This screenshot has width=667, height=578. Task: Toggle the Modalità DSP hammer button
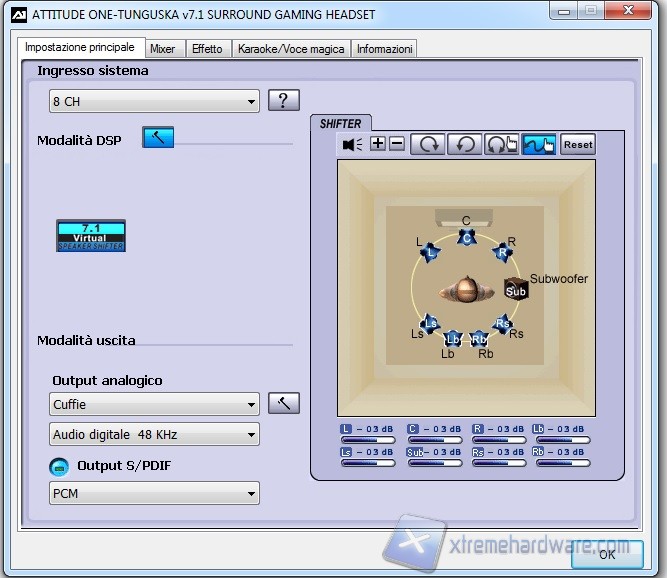[x=157, y=139]
